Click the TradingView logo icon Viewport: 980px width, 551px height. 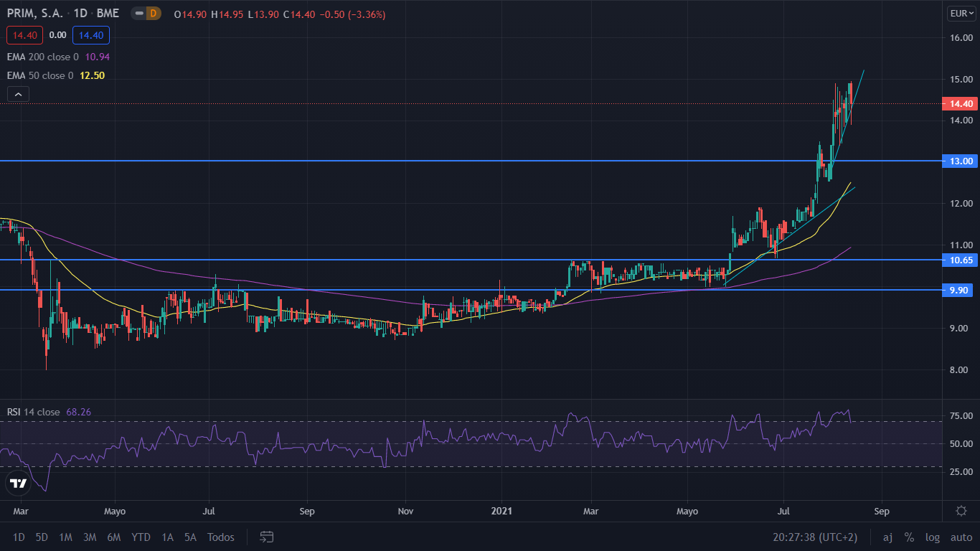[x=18, y=483]
